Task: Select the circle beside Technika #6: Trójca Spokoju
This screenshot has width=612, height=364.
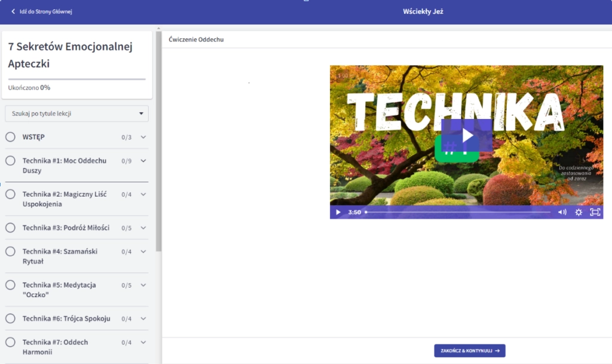Action: (x=10, y=319)
